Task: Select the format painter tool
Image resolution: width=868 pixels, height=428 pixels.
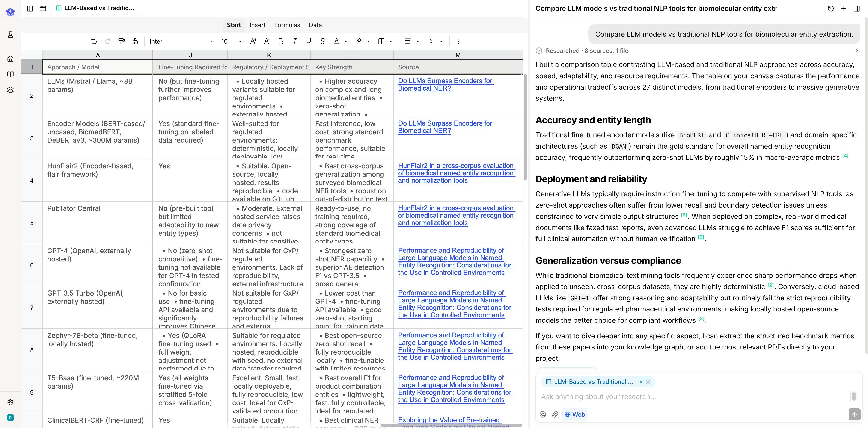Action: coord(121,41)
